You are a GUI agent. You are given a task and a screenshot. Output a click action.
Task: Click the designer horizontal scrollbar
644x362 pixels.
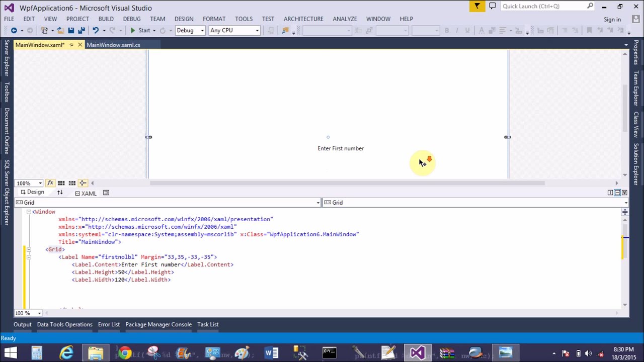point(347,183)
